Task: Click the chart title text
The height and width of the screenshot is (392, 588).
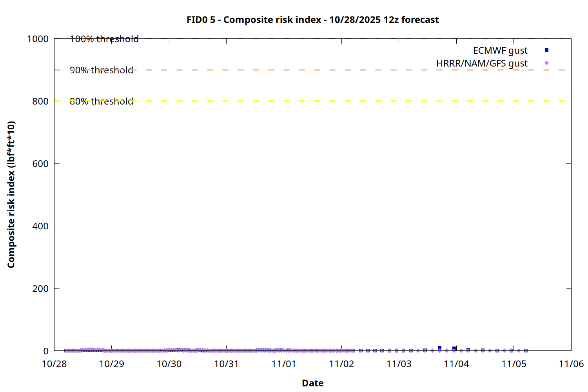Action: click(312, 20)
